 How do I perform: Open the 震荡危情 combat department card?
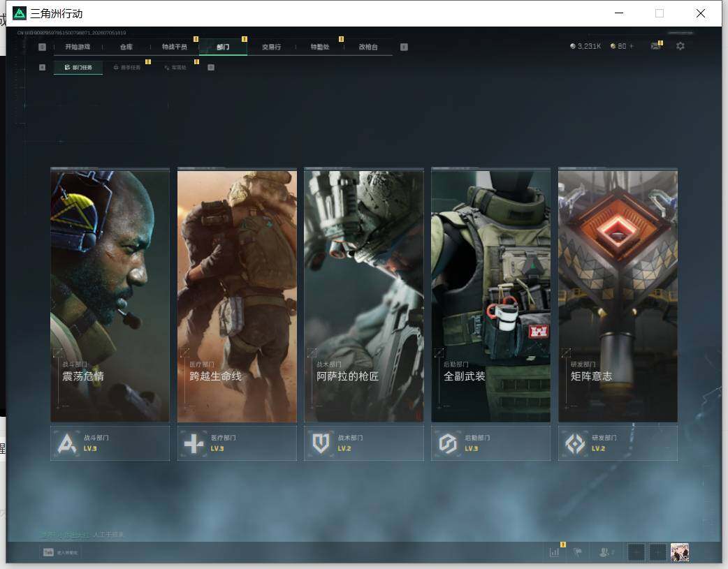click(x=110, y=295)
